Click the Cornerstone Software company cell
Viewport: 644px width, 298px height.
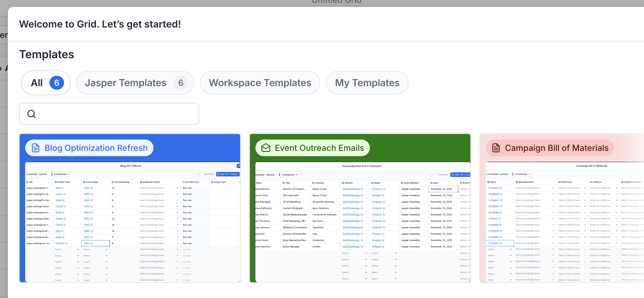click(325, 215)
